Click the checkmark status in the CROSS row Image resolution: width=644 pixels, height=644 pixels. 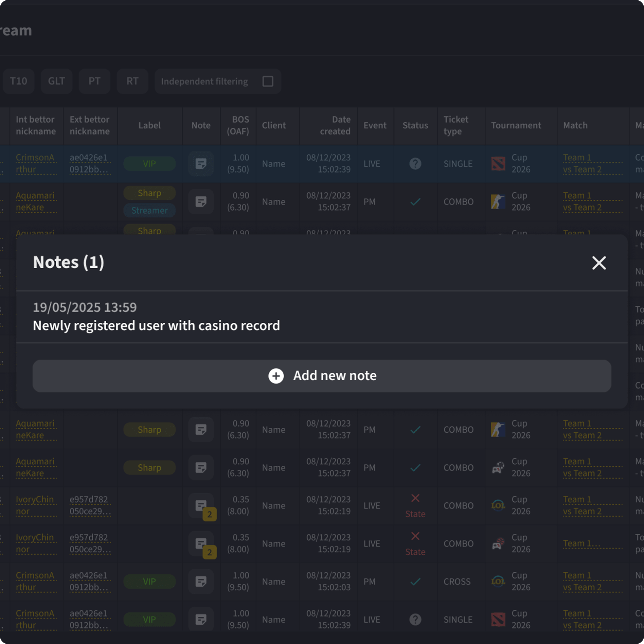(415, 582)
